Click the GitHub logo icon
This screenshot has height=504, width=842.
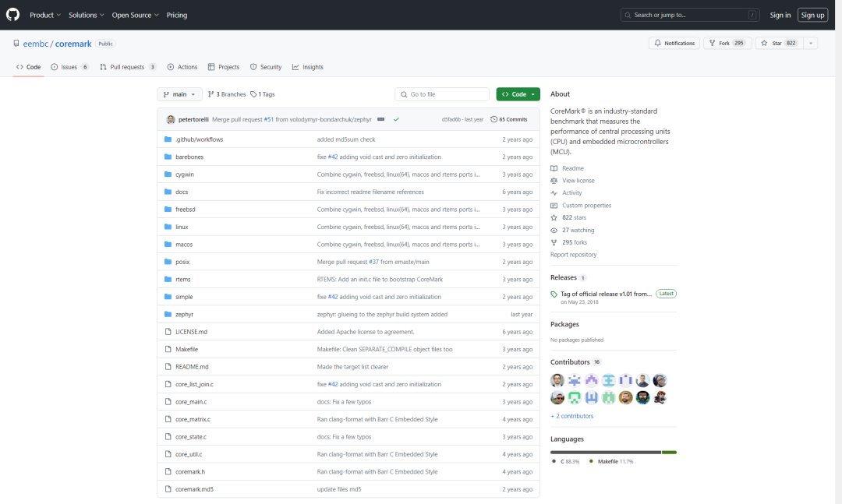tap(13, 15)
